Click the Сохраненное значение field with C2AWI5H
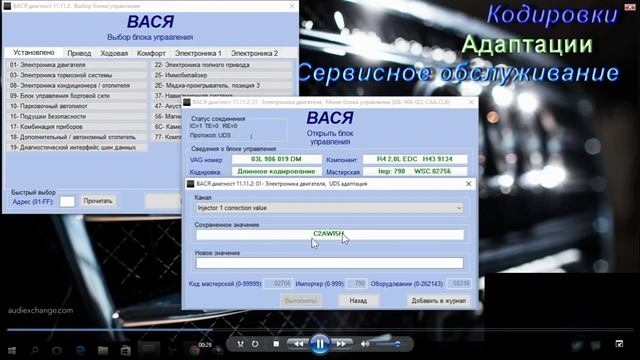The width and height of the screenshot is (640, 360). [x=329, y=234]
